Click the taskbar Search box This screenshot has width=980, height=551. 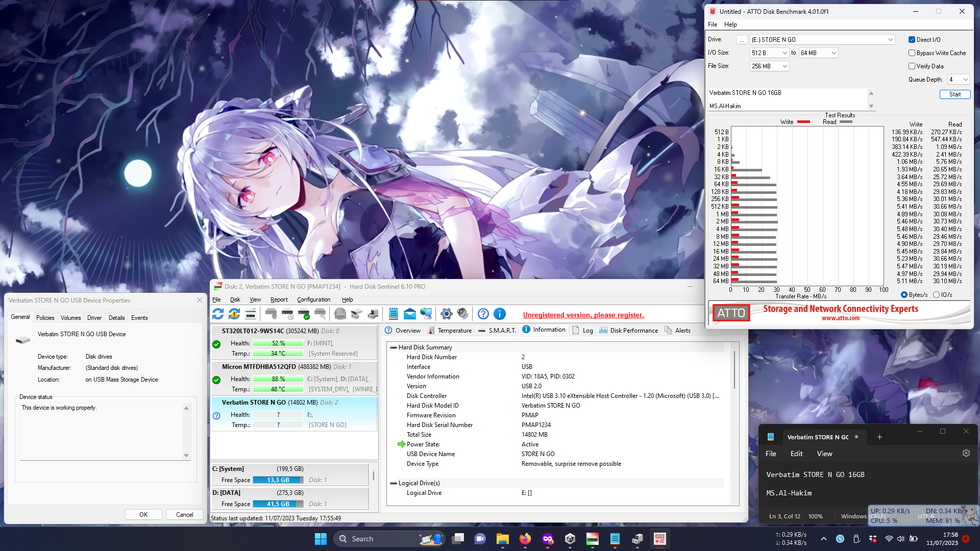tap(389, 539)
